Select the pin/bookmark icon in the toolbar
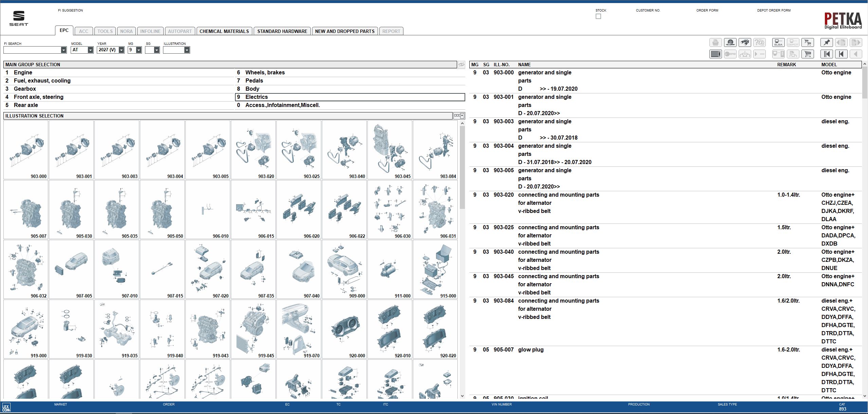The height and width of the screenshot is (414, 868). coord(827,42)
